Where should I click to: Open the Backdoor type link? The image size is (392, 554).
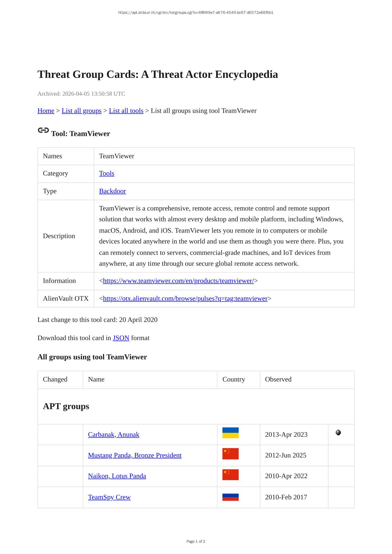(x=112, y=191)
